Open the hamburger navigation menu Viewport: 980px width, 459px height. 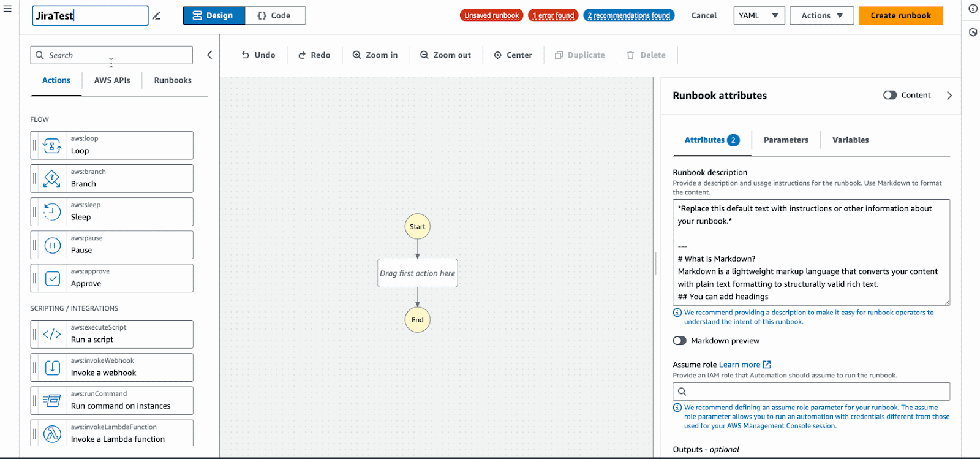coord(7,9)
